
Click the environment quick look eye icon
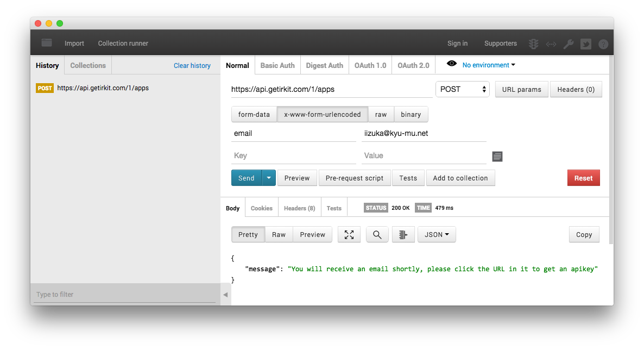(451, 64)
